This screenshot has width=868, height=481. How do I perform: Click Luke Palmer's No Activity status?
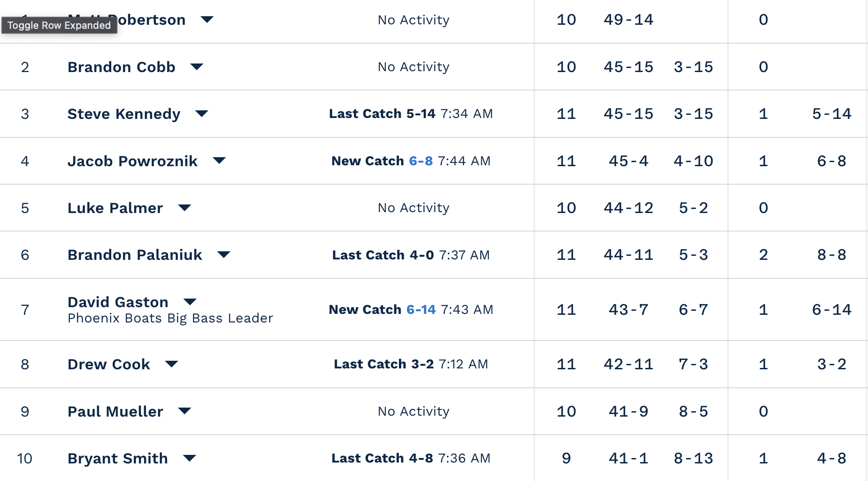pos(413,208)
